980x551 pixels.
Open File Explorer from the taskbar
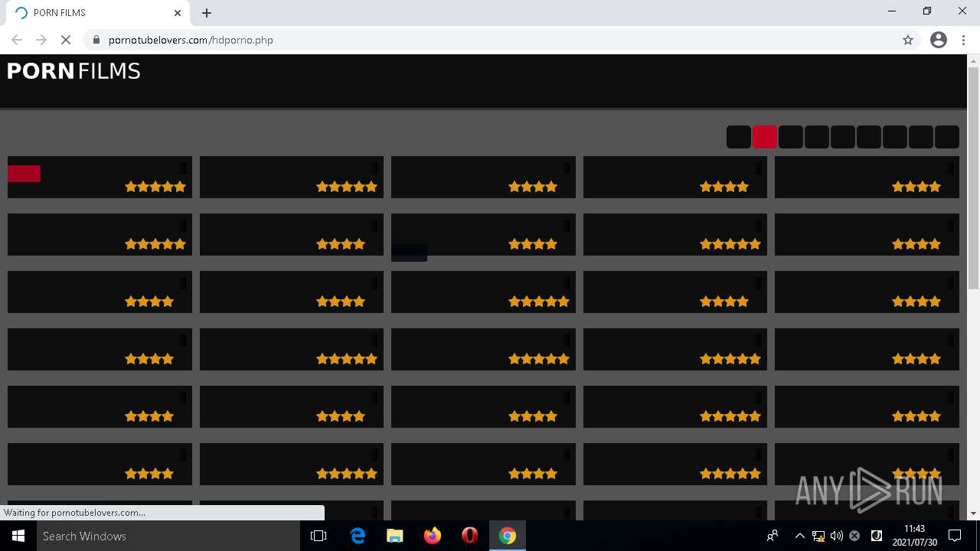coord(395,536)
